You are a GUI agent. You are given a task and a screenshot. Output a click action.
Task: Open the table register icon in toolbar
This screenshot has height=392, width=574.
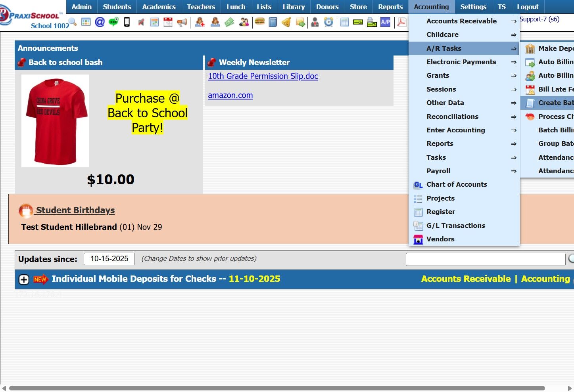point(345,22)
